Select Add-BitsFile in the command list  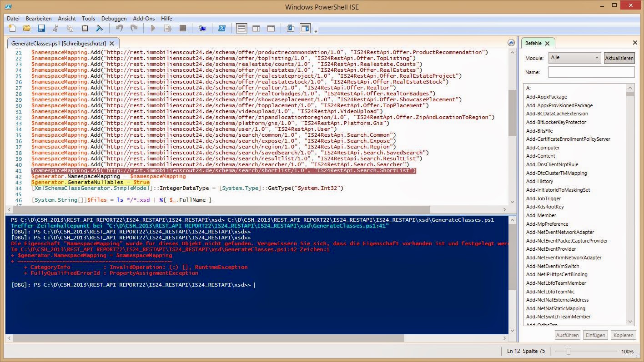pyautogui.click(x=539, y=131)
